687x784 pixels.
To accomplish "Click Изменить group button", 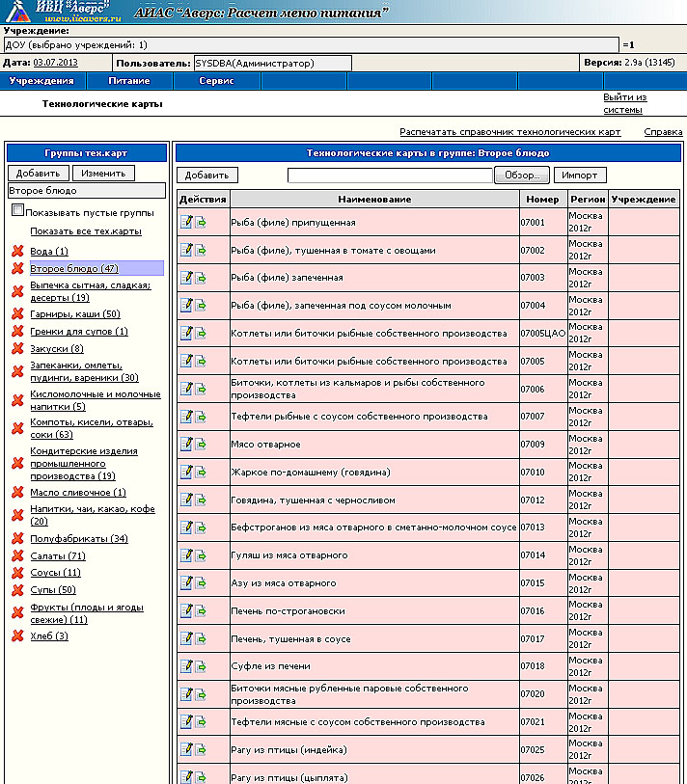I will pos(103,173).
